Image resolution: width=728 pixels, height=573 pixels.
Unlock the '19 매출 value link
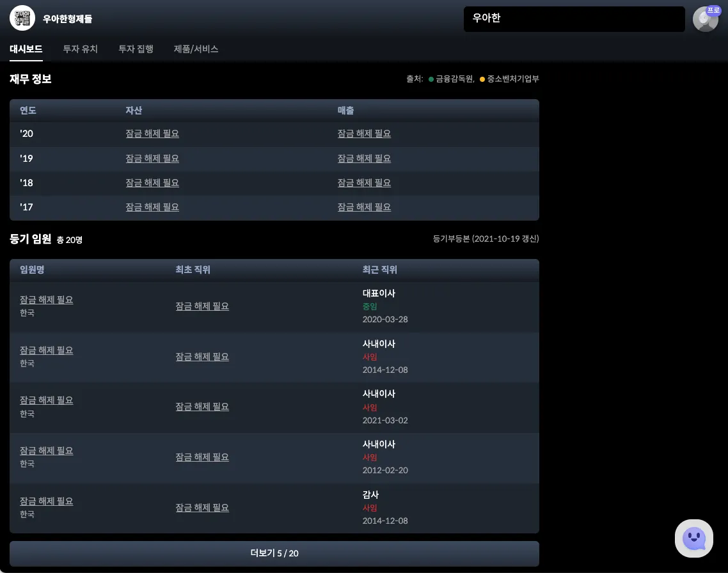coord(364,159)
